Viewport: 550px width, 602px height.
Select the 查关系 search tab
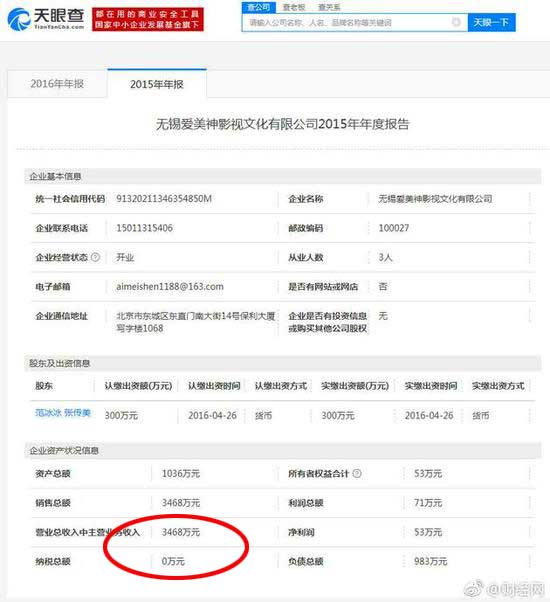329,7
